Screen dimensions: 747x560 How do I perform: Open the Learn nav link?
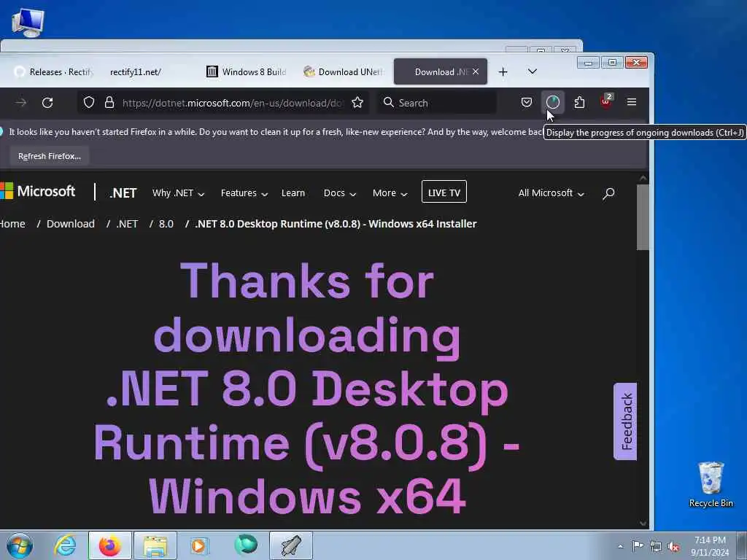[x=293, y=192]
